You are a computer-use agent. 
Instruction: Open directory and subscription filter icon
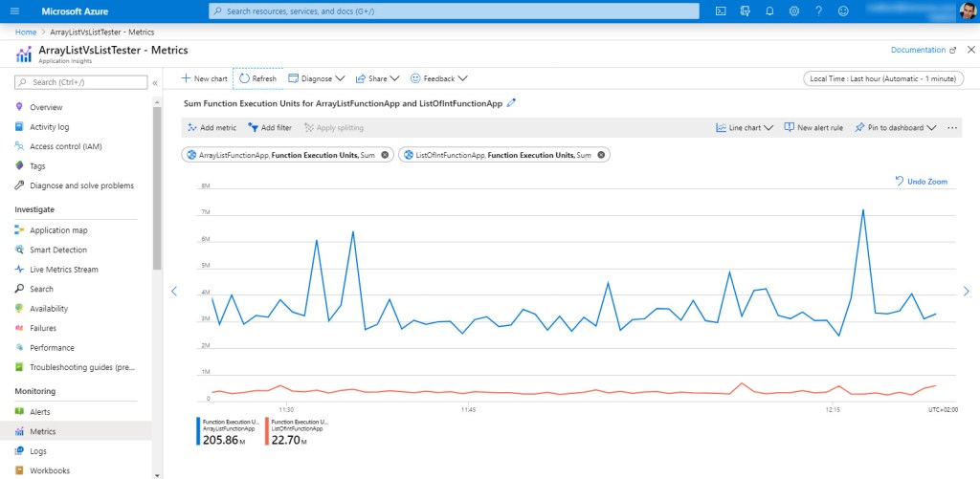coord(745,11)
